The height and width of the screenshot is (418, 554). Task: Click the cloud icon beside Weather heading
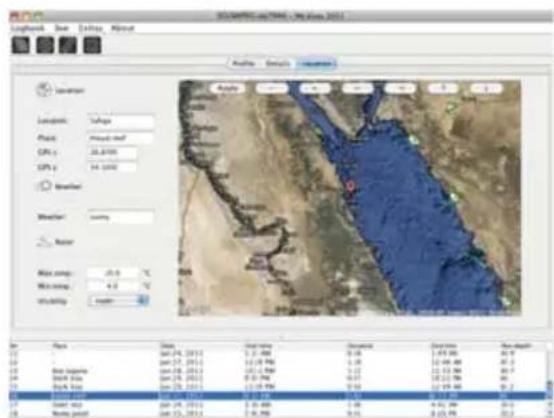pyautogui.click(x=44, y=186)
